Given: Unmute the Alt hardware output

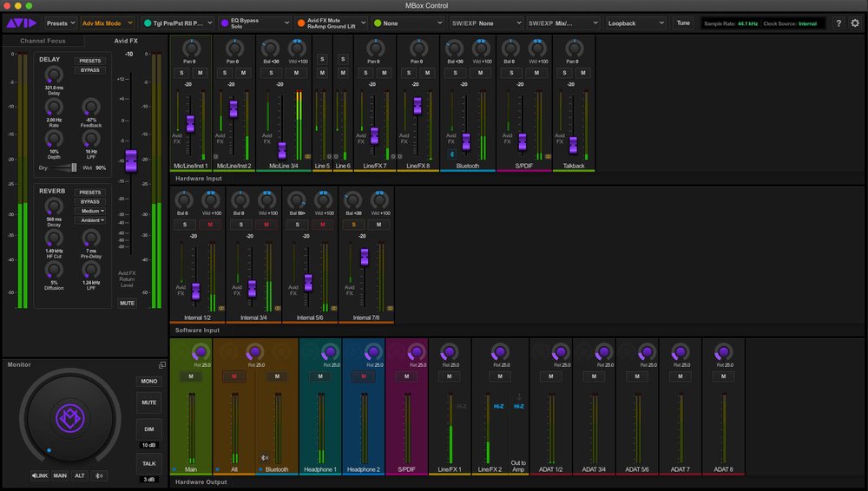Looking at the screenshot, I should (234, 376).
